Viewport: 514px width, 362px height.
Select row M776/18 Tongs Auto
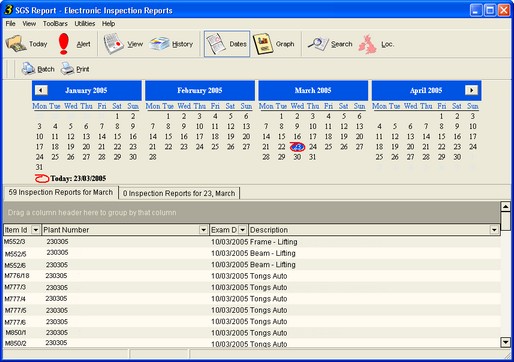point(252,276)
